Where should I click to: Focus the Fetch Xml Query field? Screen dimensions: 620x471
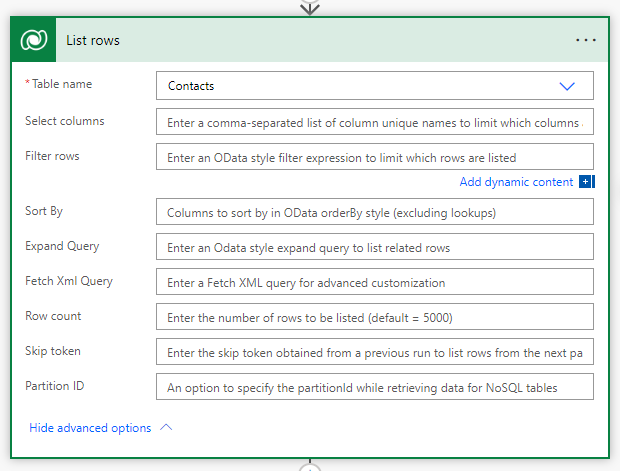point(375,282)
